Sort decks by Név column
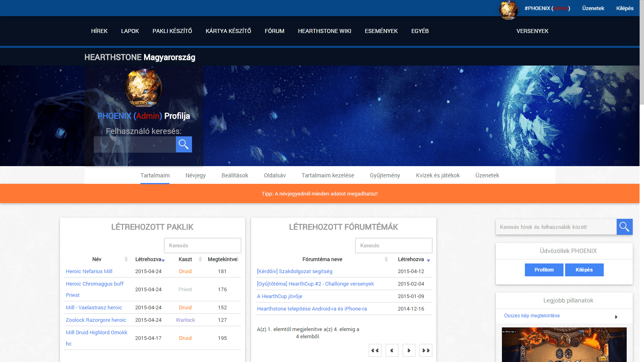The width and height of the screenshot is (644, 362). (x=97, y=259)
